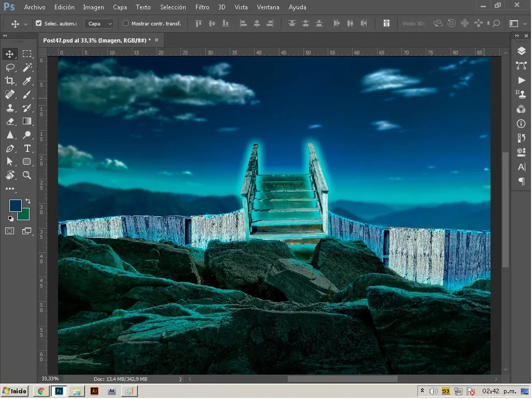Click the align top edges icon

click(199, 23)
